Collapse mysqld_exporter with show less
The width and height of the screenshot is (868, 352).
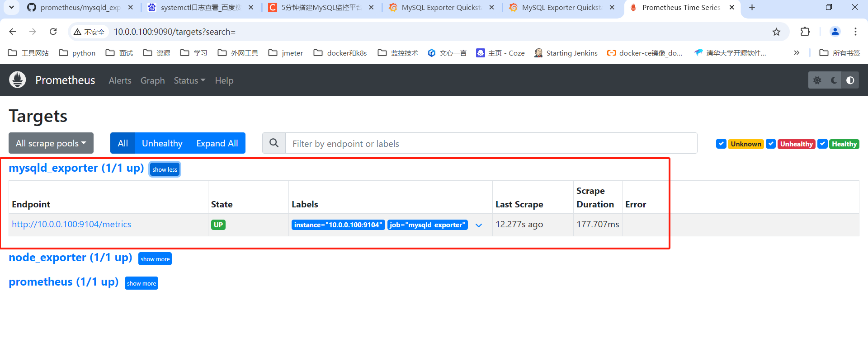pyautogui.click(x=165, y=169)
